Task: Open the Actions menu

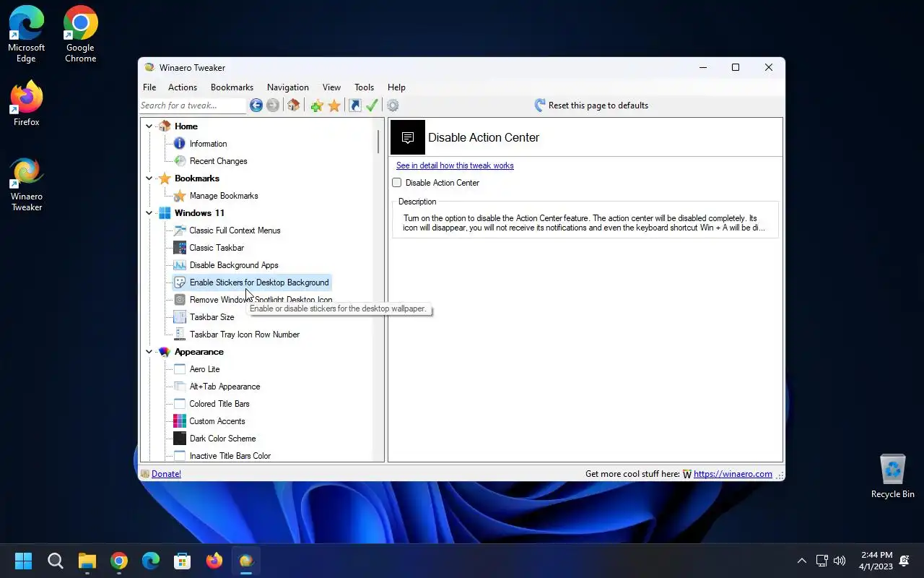Action: 183,87
